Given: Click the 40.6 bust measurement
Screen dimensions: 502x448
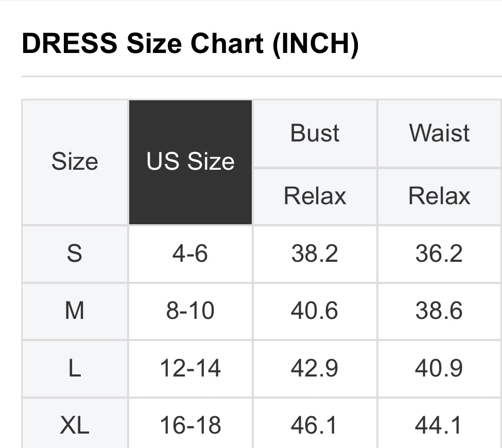Looking at the screenshot, I should click(315, 311).
